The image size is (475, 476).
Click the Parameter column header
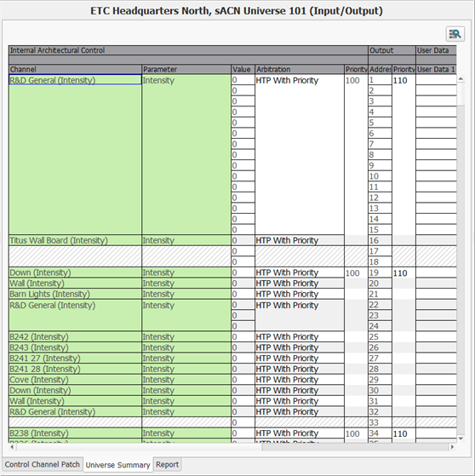coord(186,69)
